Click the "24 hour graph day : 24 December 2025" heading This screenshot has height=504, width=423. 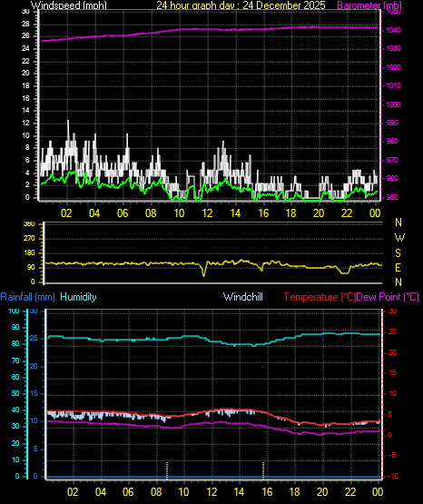[241, 5]
